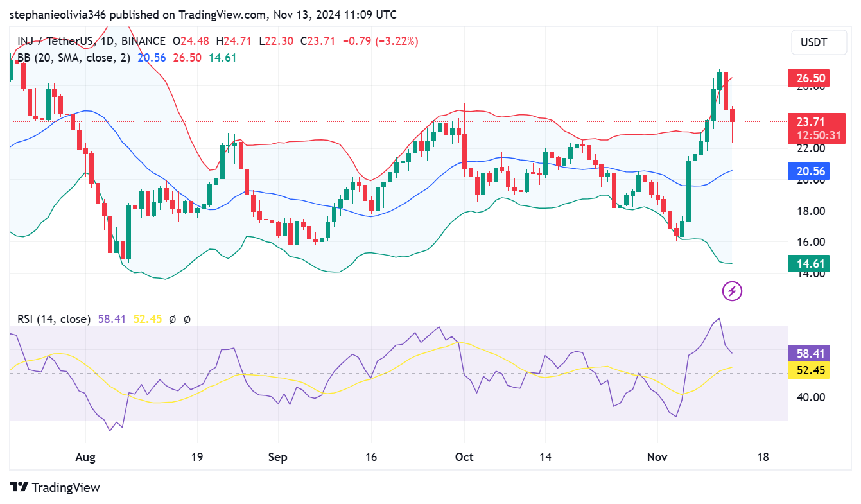Click the green 14.61 value in the BB legend
The image size is (861, 504).
(222, 58)
